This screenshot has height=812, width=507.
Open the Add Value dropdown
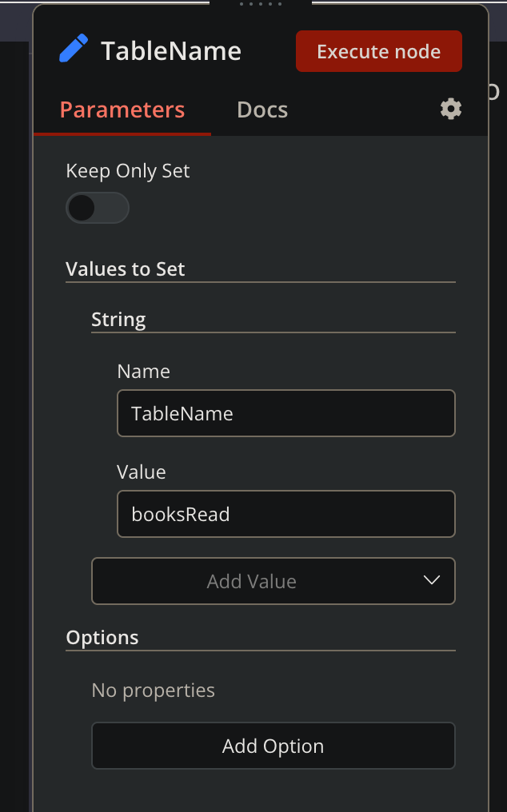click(x=273, y=581)
